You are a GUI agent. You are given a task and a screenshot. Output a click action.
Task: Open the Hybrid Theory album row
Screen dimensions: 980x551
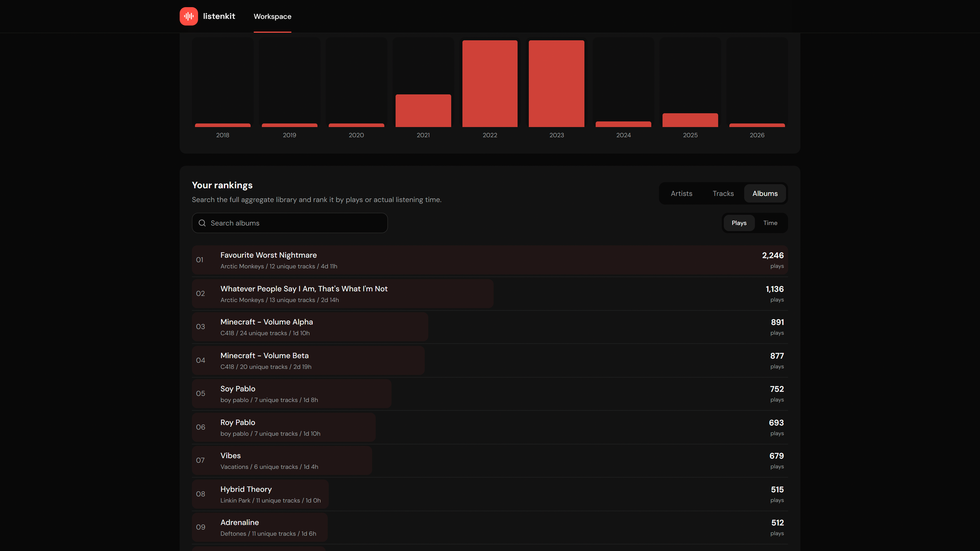coord(490,494)
